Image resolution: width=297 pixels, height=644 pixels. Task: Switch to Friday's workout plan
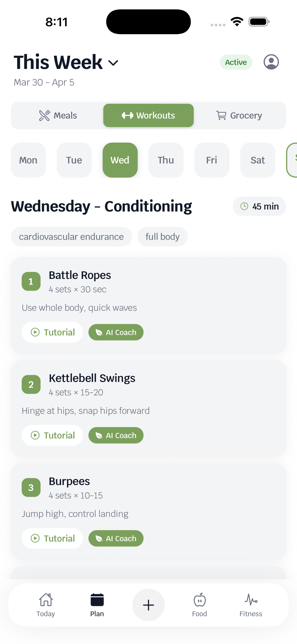212,160
